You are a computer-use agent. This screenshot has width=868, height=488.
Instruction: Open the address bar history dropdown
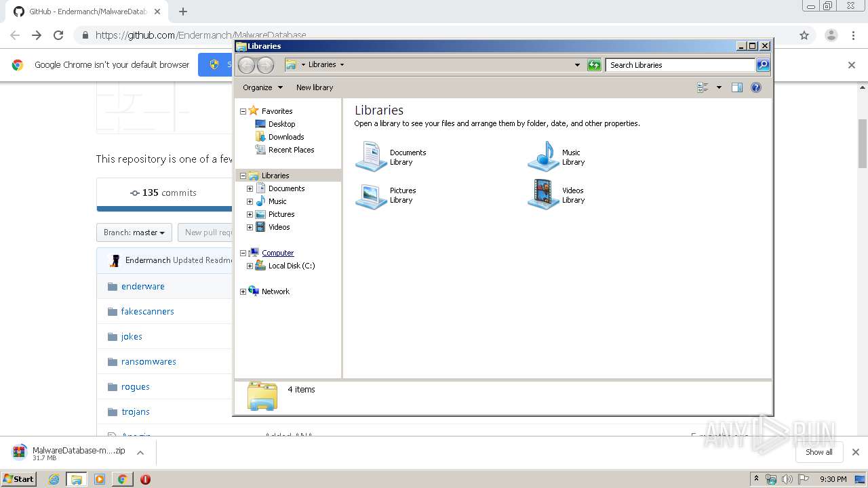click(577, 65)
